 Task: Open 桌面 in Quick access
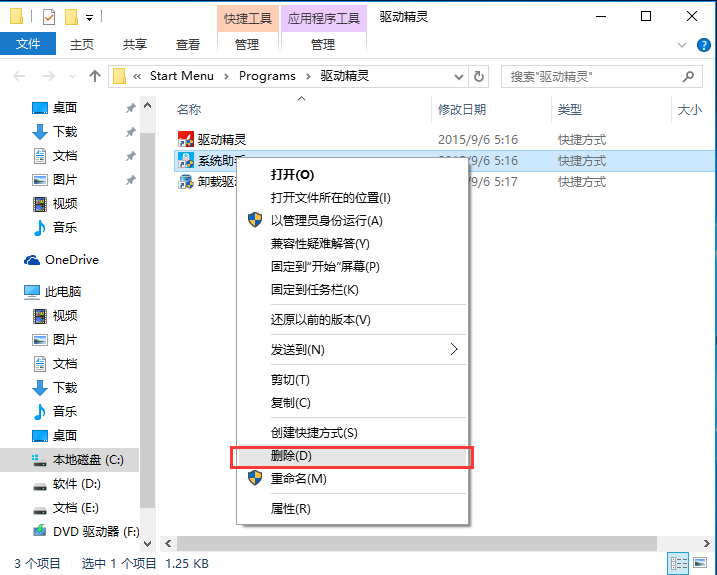(64, 108)
